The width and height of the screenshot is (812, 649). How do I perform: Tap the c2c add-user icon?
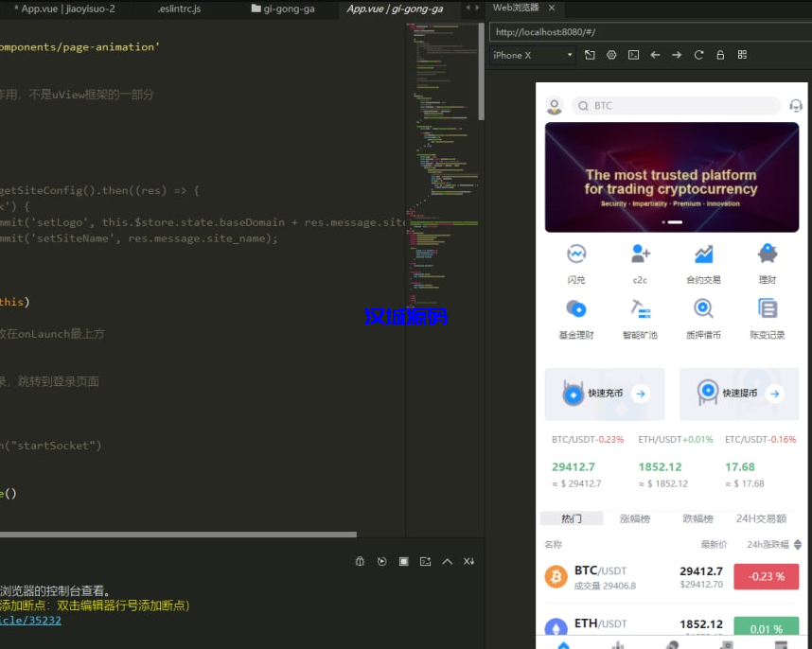[641, 254]
